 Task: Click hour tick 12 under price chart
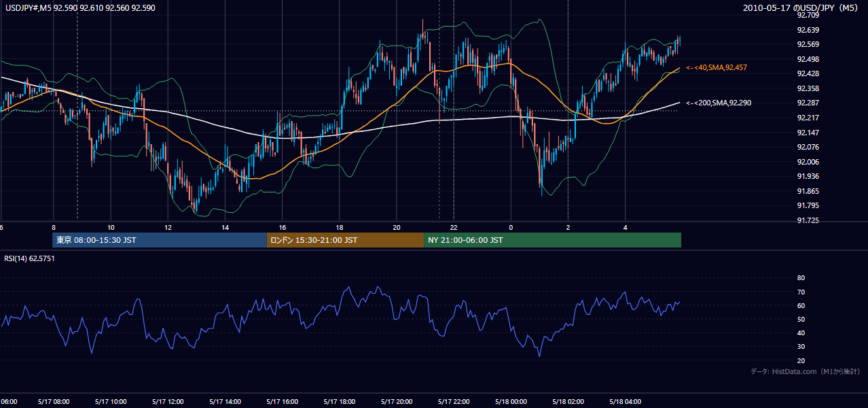[168, 227]
